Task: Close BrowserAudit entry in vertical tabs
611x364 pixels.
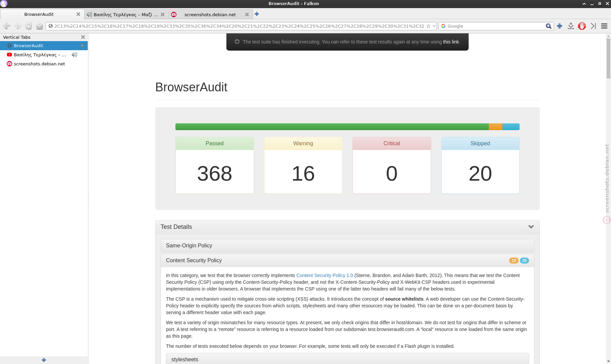Action: (82, 45)
